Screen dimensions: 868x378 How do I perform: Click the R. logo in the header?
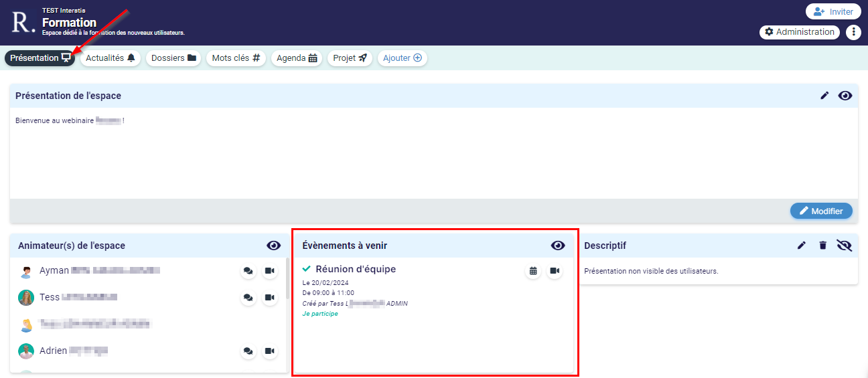tap(23, 22)
